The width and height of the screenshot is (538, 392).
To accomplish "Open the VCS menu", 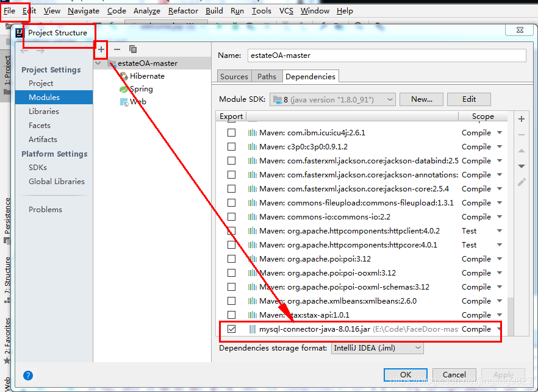I will pyautogui.click(x=286, y=11).
